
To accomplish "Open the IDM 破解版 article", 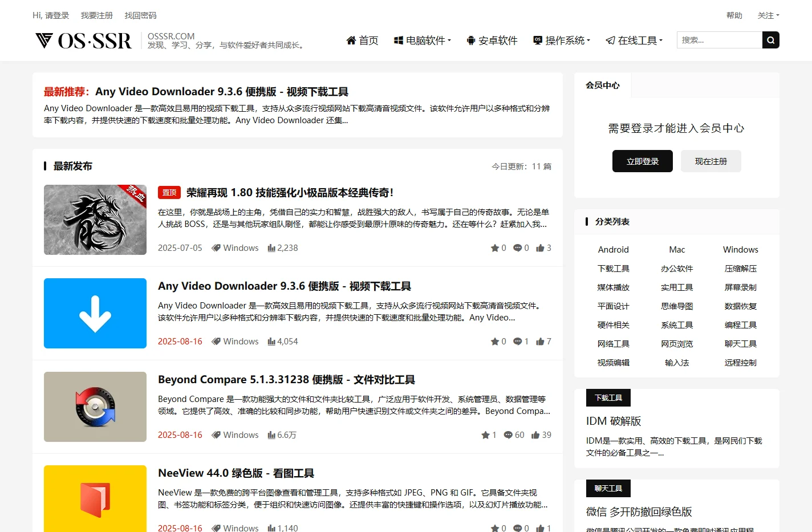I will click(x=614, y=421).
